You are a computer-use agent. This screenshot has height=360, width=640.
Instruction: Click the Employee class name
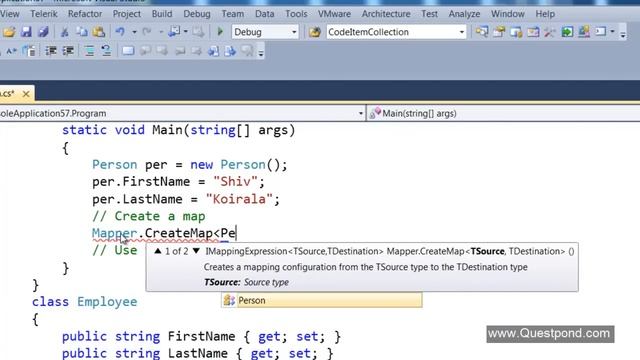[107, 302]
